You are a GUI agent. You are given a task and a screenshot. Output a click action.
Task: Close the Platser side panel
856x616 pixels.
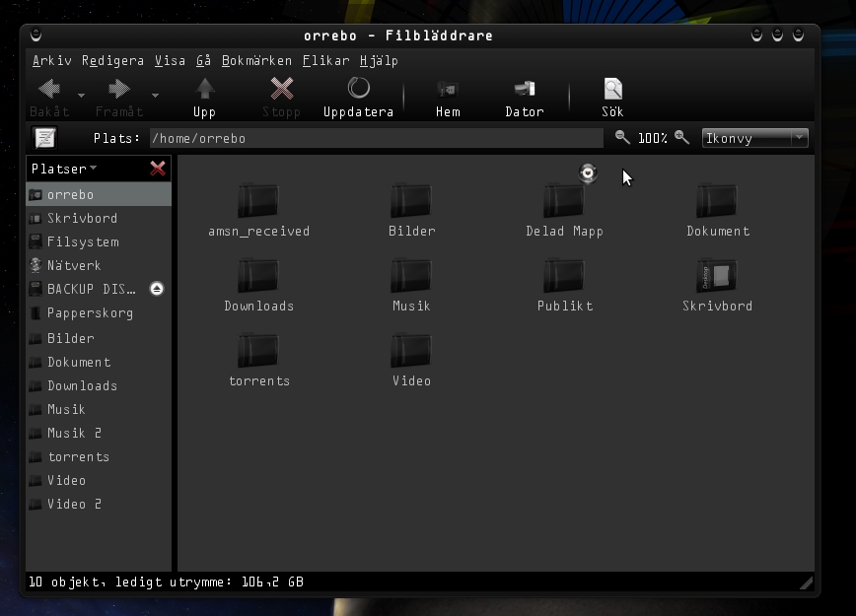tap(158, 169)
